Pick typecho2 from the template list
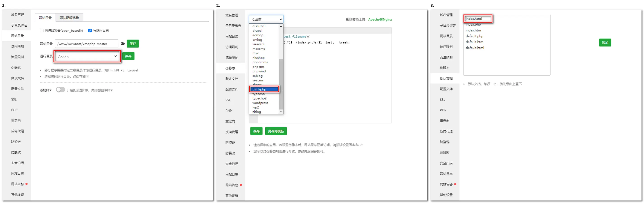Screen dimensions: 644x203 (x=264, y=98)
